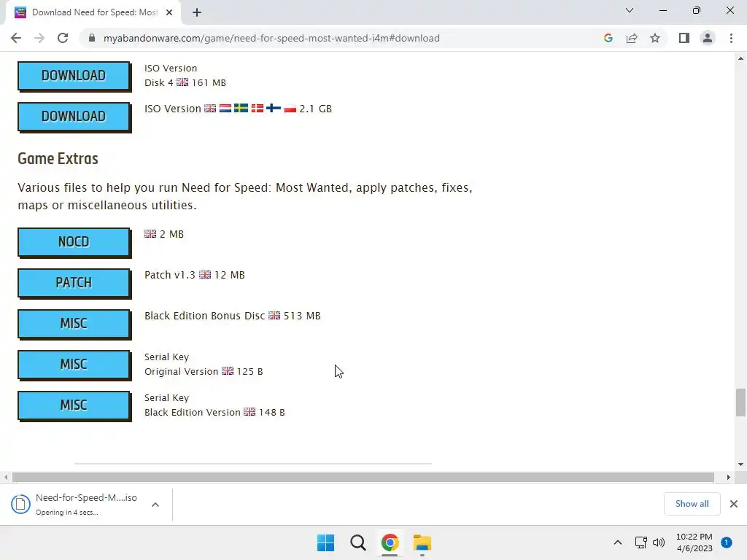Click the scroll left arrow

6,477
